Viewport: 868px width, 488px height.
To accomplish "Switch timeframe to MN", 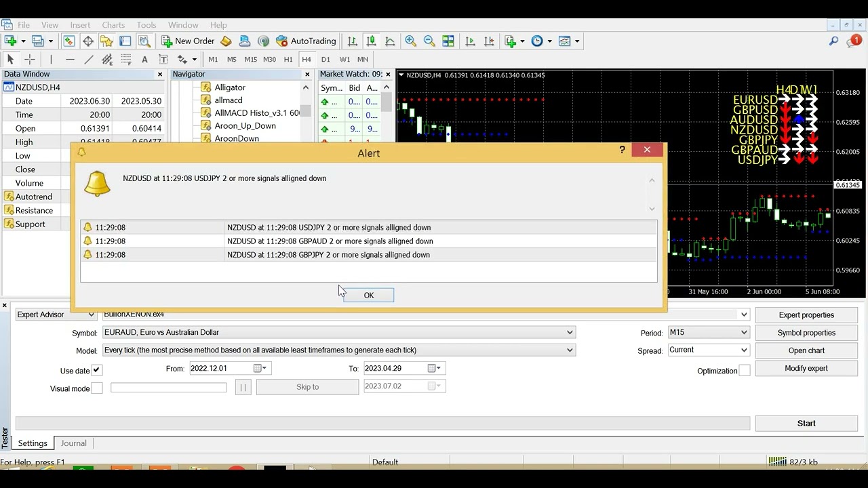I will [x=363, y=60].
